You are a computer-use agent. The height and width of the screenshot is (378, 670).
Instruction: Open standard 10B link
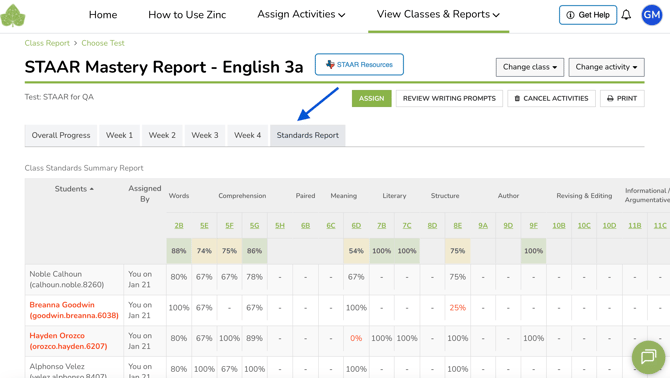pyautogui.click(x=559, y=226)
